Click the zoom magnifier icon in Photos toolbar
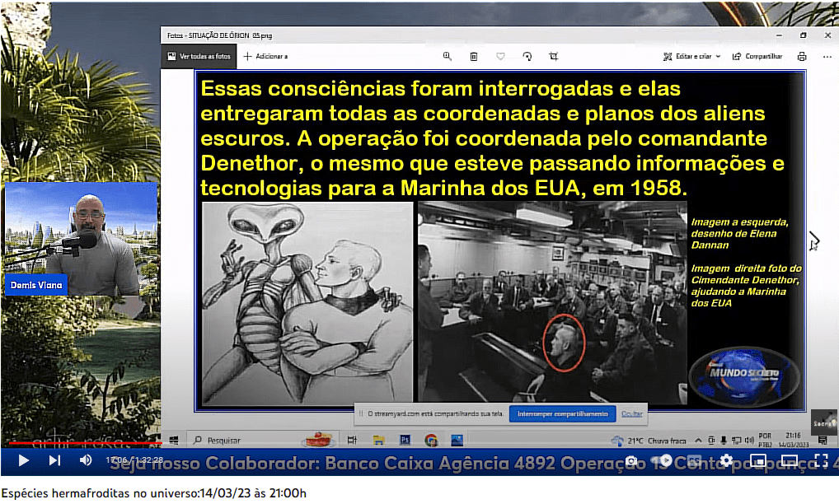The width and height of the screenshot is (839, 504). pyautogui.click(x=448, y=56)
